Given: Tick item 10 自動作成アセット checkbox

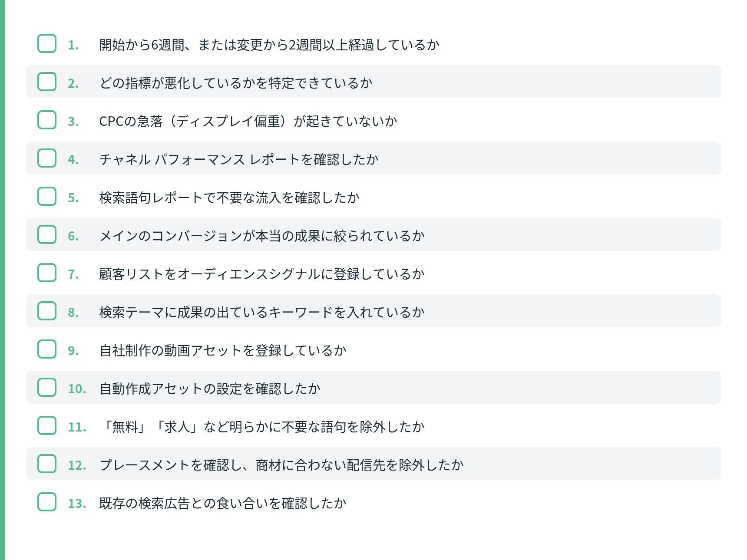Looking at the screenshot, I should [47, 387].
